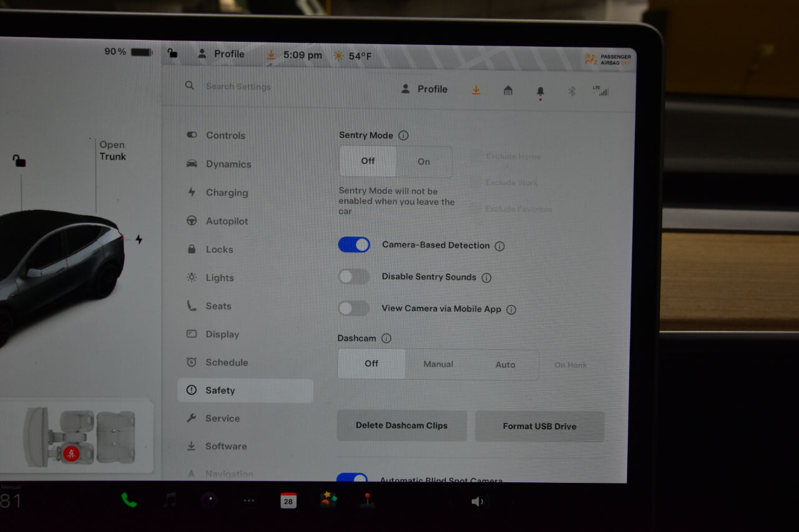The height and width of the screenshot is (532, 799).
Task: Toggle Camera-Based Detection switch
Action: pyautogui.click(x=354, y=244)
